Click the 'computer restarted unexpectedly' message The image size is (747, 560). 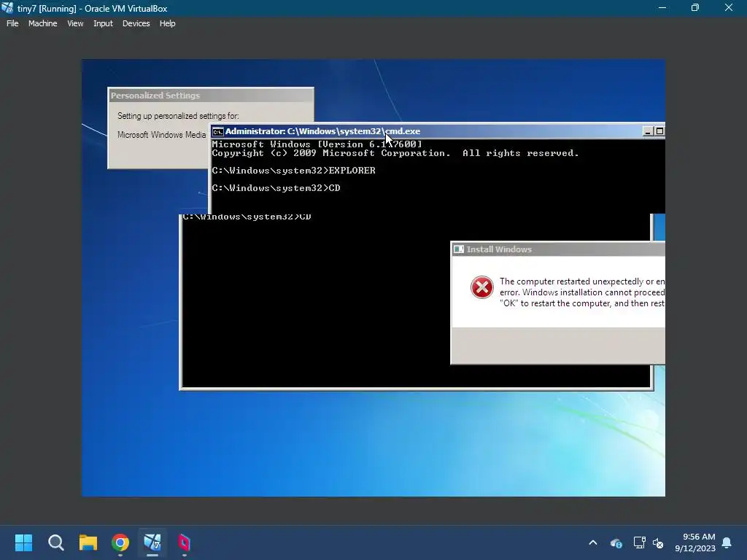[x=582, y=292]
